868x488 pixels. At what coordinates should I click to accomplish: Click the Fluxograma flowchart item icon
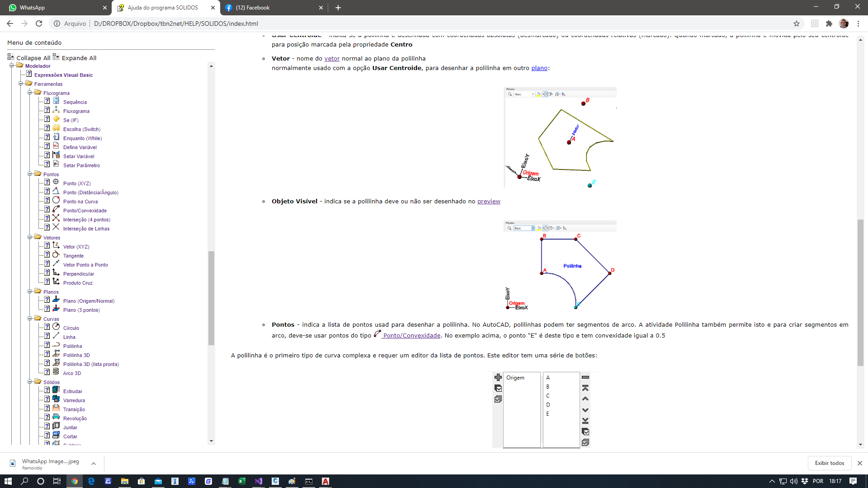pyautogui.click(x=56, y=110)
